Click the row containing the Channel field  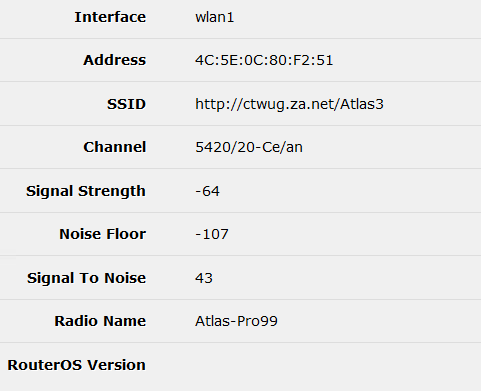(x=240, y=147)
